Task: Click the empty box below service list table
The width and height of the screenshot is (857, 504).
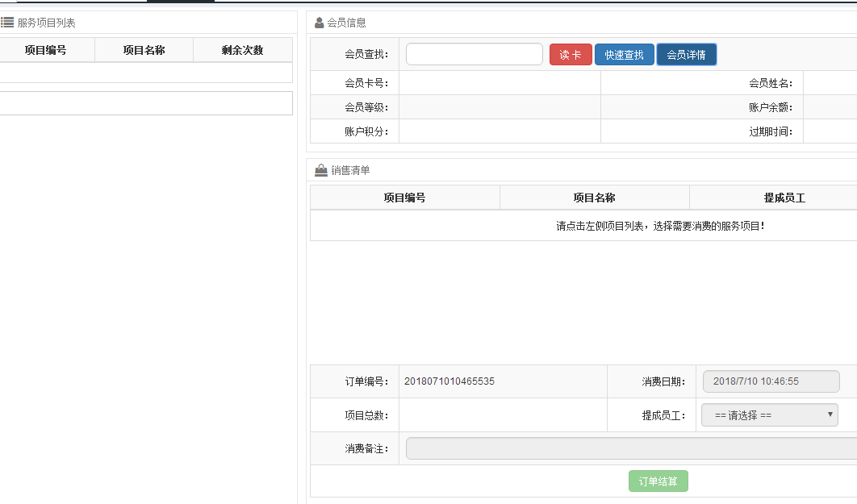Action: pyautogui.click(x=145, y=103)
